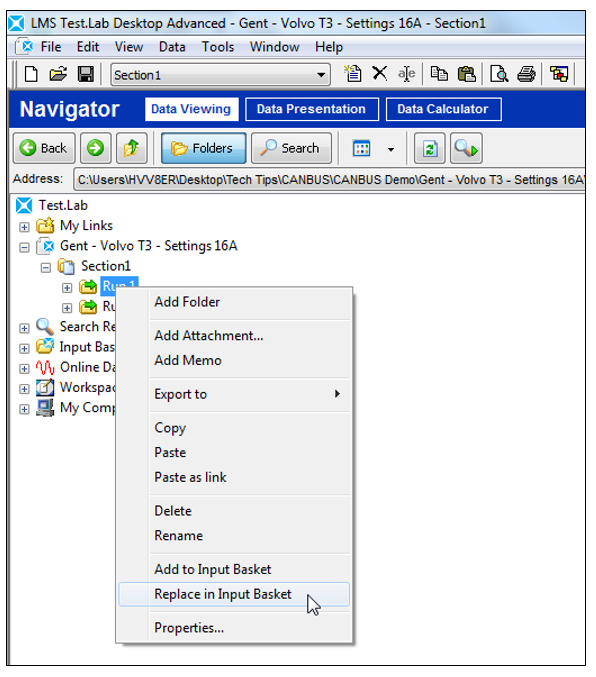Viewport: 596px width, 677px height.
Task: Click the Copy icon in toolbar
Action: (x=439, y=74)
